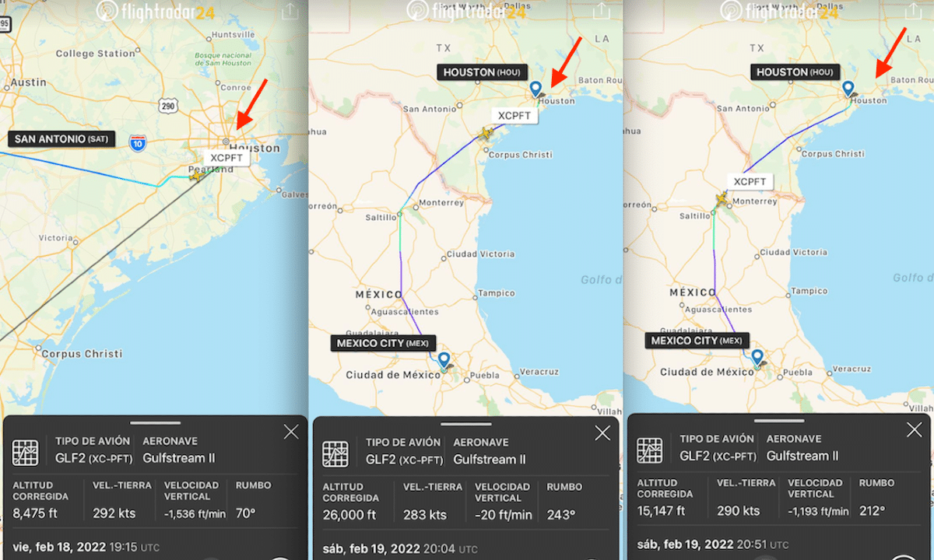
Task: Close the flight panel showing 8,475 ft
Action: point(291,432)
